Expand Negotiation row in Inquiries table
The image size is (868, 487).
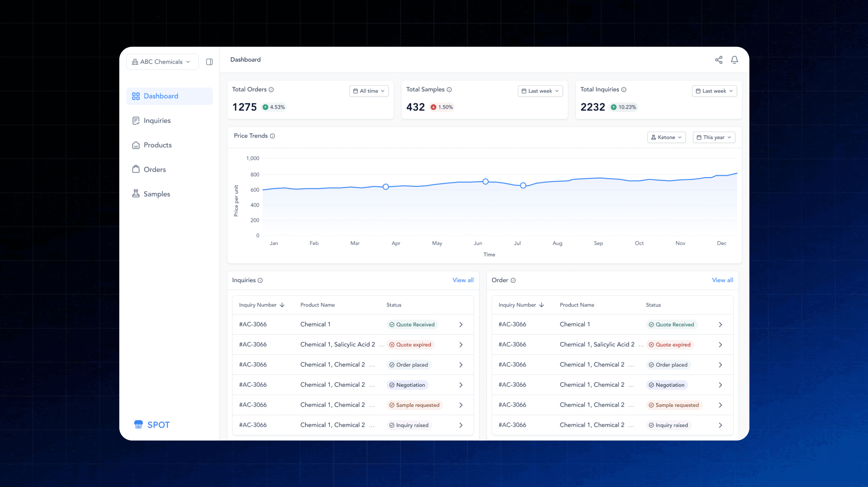point(461,385)
